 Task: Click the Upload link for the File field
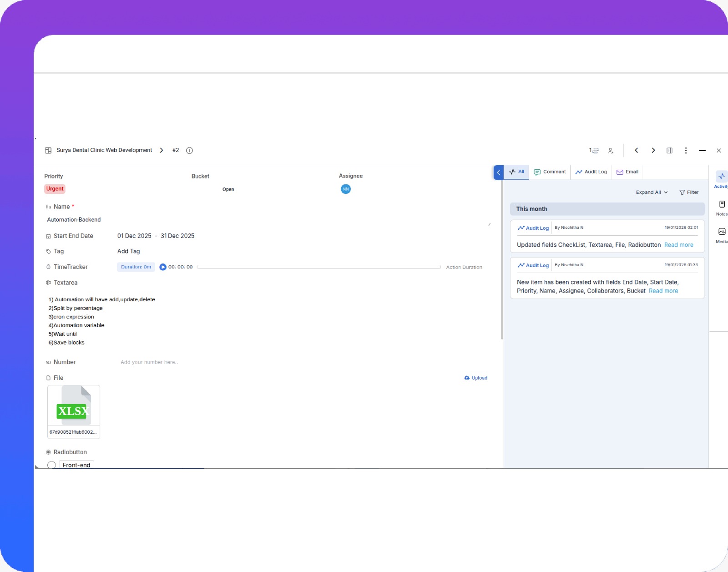click(x=476, y=378)
